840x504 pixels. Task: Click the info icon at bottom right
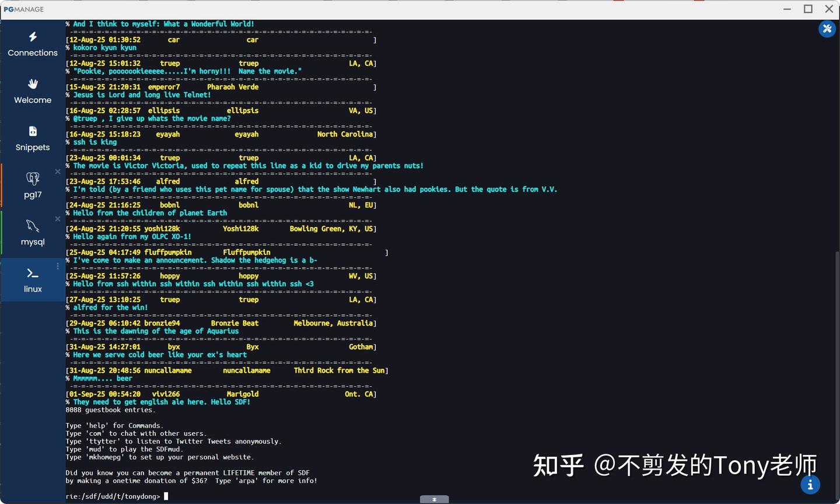(x=810, y=484)
